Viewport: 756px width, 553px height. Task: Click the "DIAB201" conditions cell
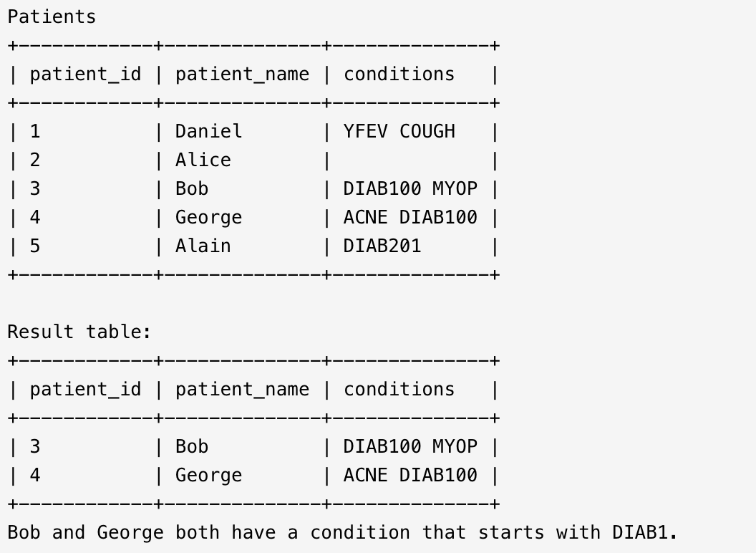[382, 246]
